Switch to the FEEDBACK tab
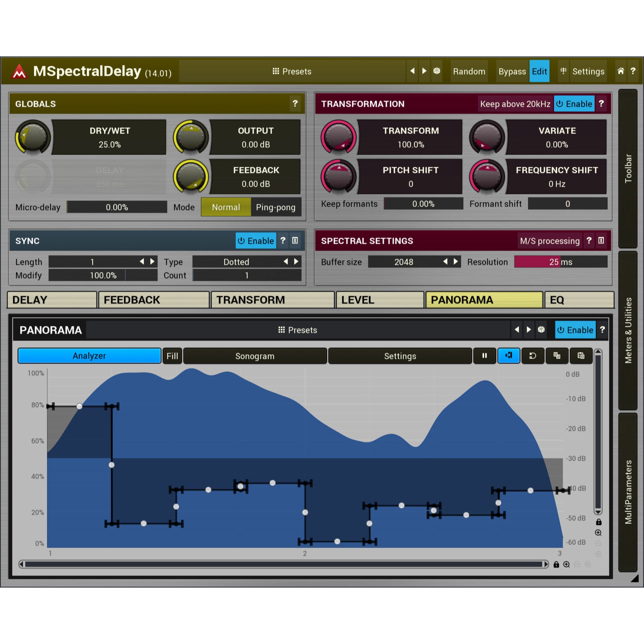 [x=154, y=300]
